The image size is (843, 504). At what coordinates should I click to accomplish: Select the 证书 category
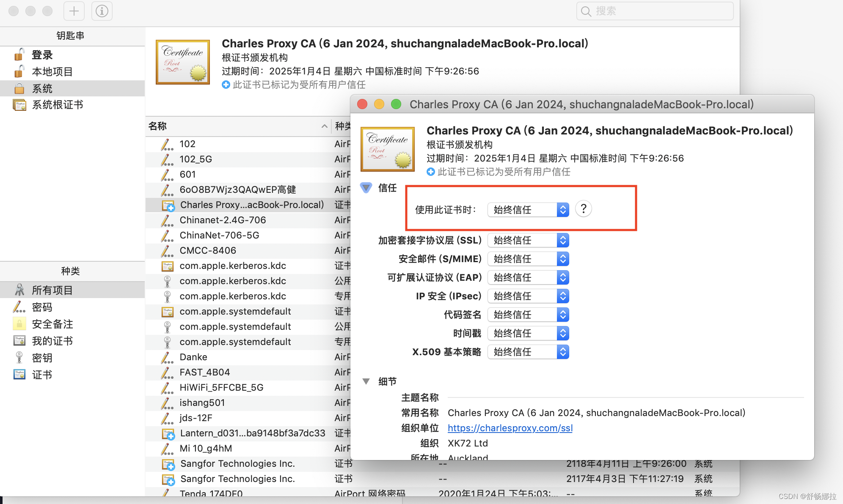(x=72, y=375)
